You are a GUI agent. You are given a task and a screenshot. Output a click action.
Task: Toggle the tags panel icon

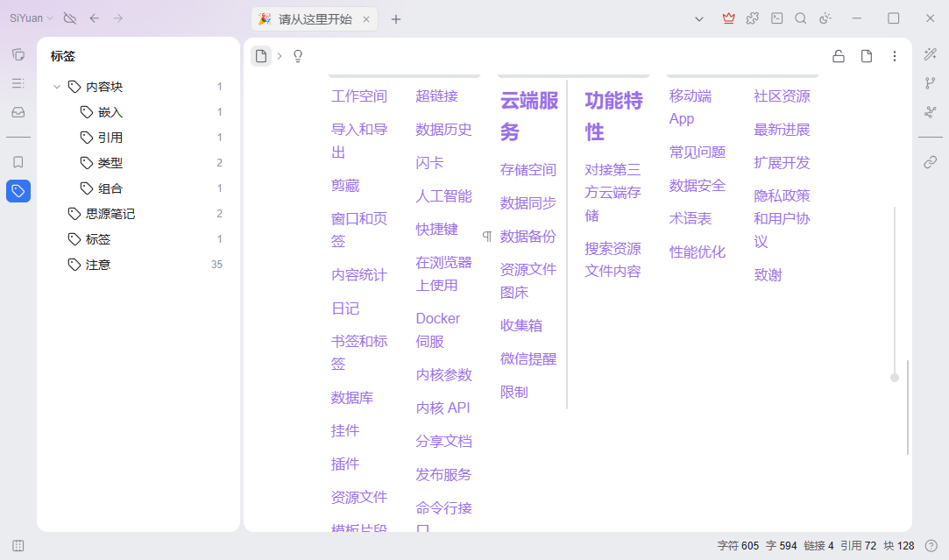coord(18,191)
